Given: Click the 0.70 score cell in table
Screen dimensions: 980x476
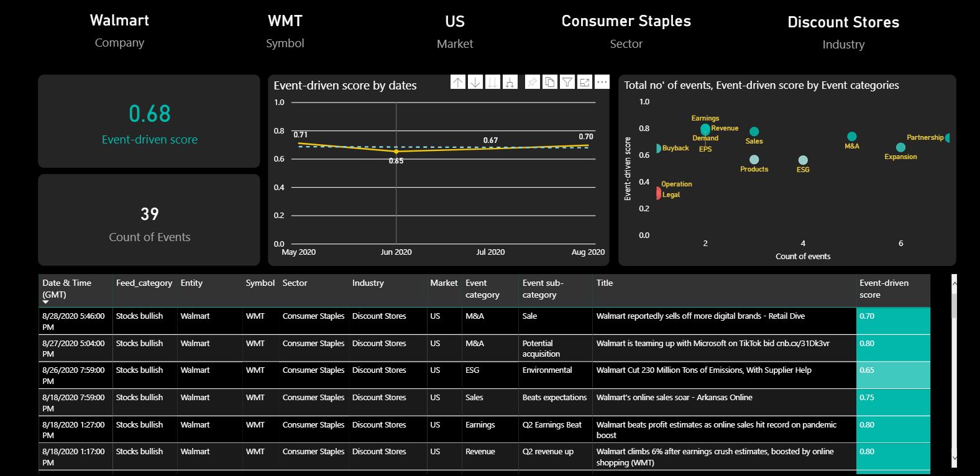Looking at the screenshot, I should [893, 321].
